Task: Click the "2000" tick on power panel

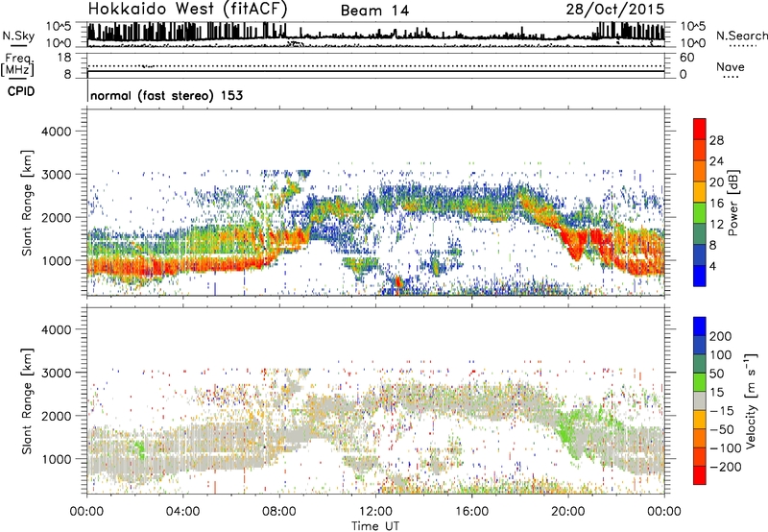Action: click(x=56, y=217)
